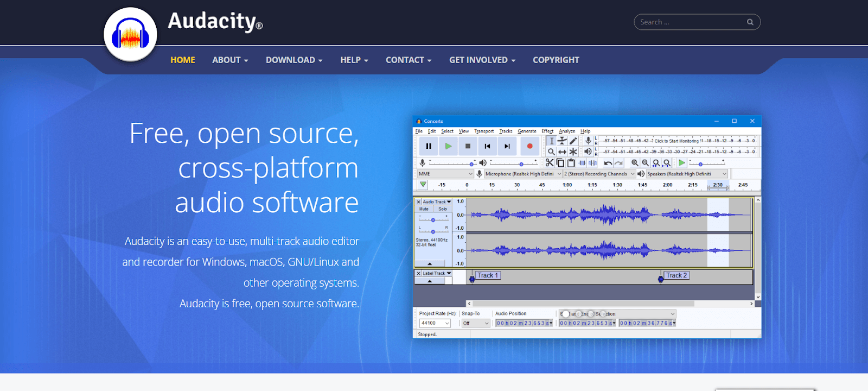Click the red Record button
This screenshot has width=868, height=391.
529,146
